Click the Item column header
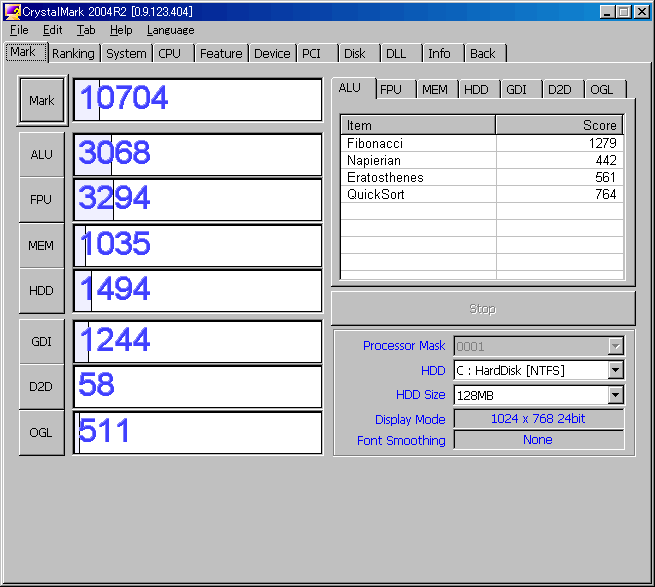 click(x=418, y=125)
